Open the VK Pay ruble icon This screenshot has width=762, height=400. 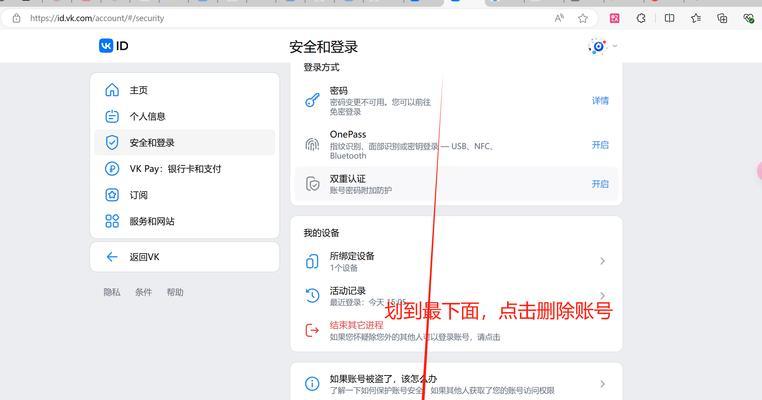pos(112,169)
